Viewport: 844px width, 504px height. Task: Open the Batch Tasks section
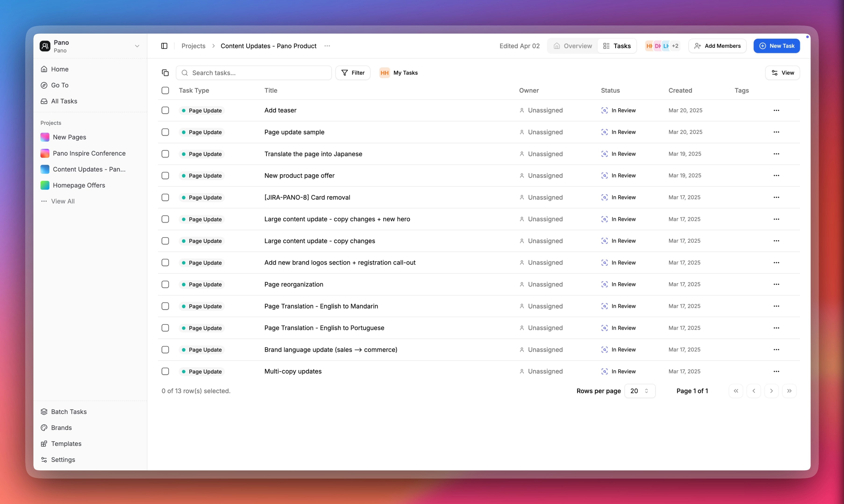(69, 412)
